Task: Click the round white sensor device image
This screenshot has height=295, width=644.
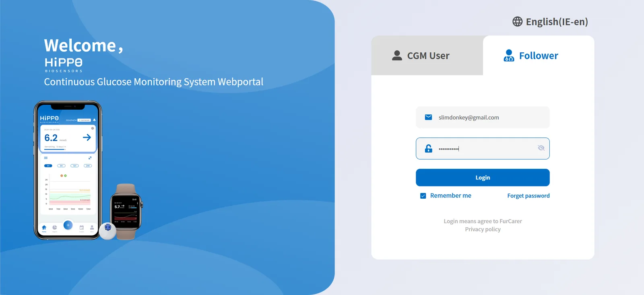Action: pos(107,231)
